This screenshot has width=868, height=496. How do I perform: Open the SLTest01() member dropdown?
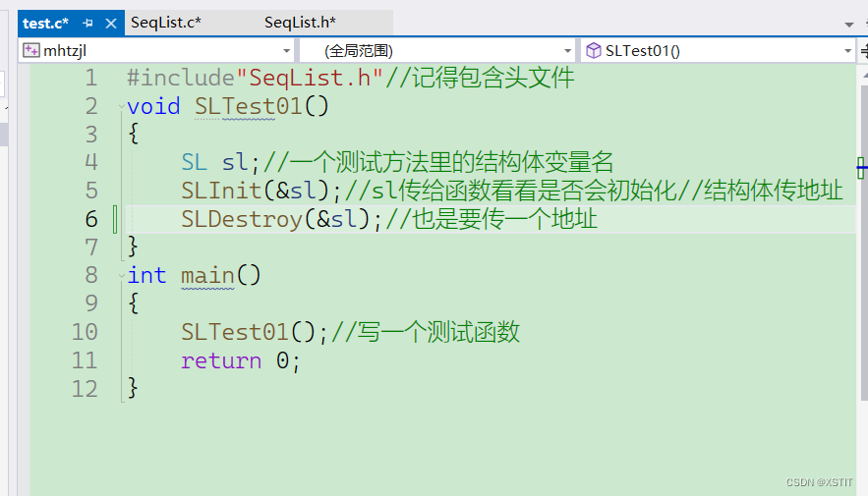point(847,51)
